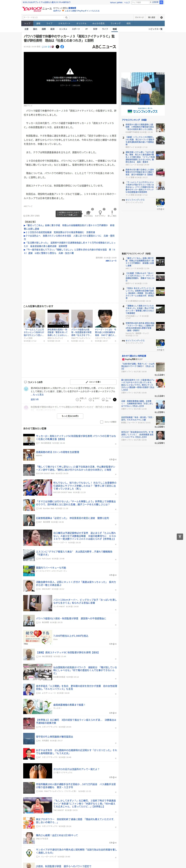The height and width of the screenshot is (868, 186).
Task: Toggle the コメント非表示 checkbox
Action: (x=102, y=422)
